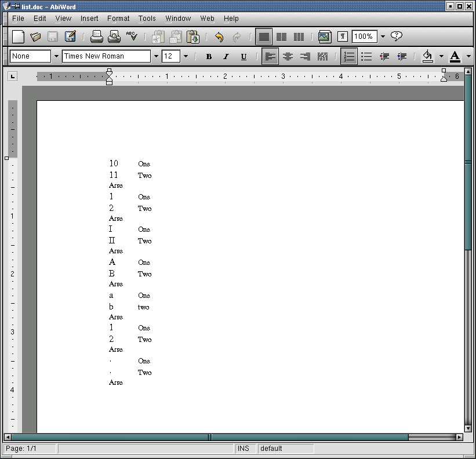The image size is (476, 459).
Task: Open the font size dropdown arrow
Action: 186,56
